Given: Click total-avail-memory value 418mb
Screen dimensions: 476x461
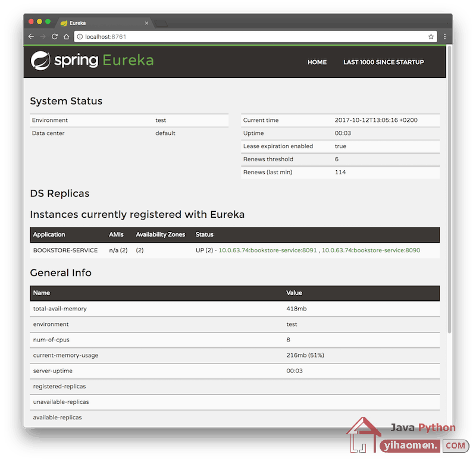Looking at the screenshot, I should [x=296, y=309].
